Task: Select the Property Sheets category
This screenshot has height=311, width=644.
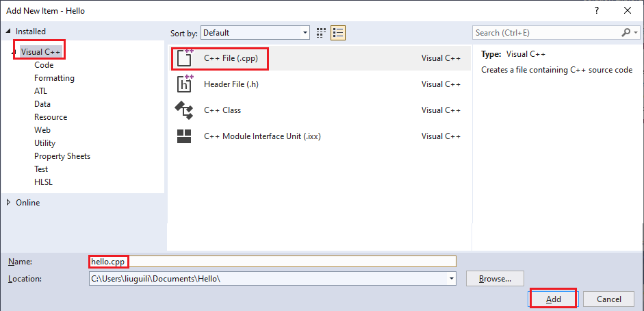Action: 62,156
